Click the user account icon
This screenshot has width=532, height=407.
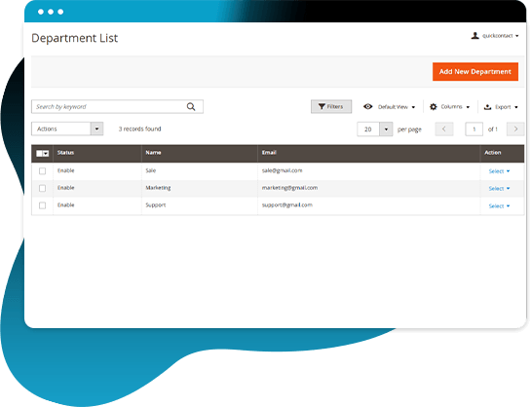pos(475,36)
